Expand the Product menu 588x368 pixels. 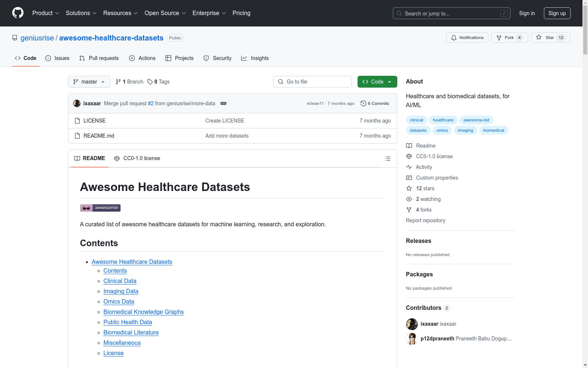coord(46,13)
